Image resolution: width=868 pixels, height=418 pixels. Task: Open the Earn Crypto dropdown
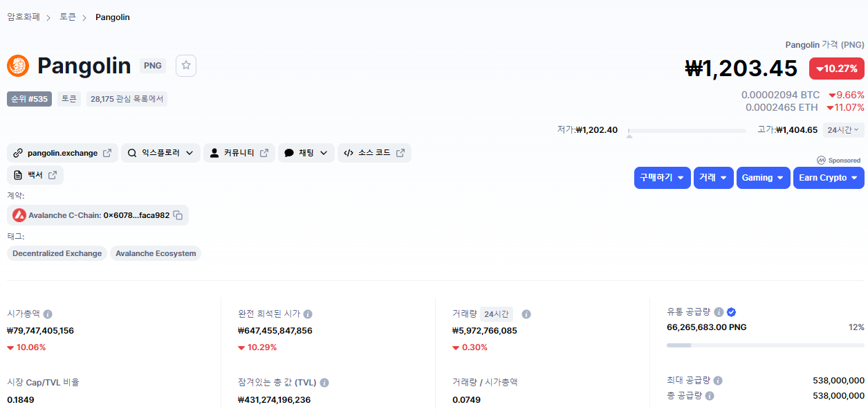click(x=828, y=178)
